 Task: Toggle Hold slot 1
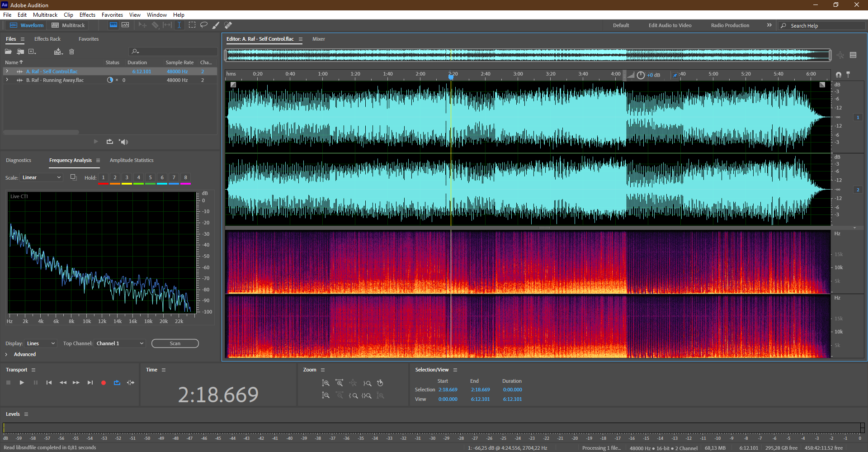[x=103, y=178]
